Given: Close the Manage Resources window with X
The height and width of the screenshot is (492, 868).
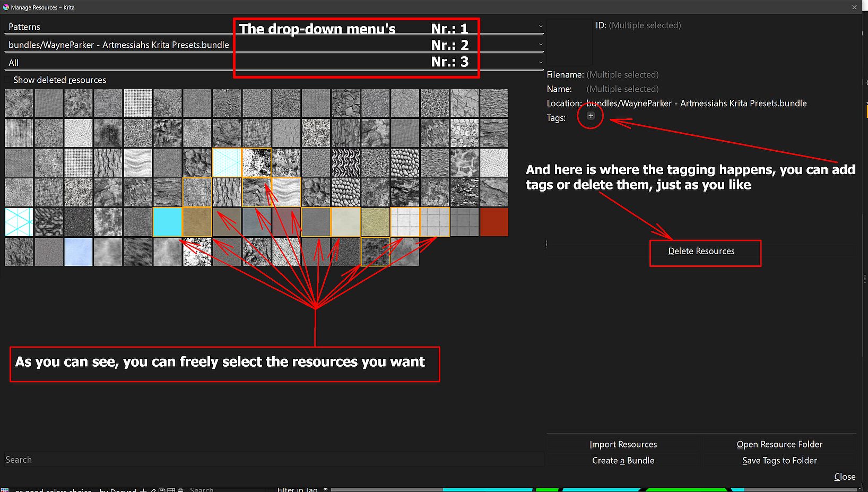Looking at the screenshot, I should [854, 7].
